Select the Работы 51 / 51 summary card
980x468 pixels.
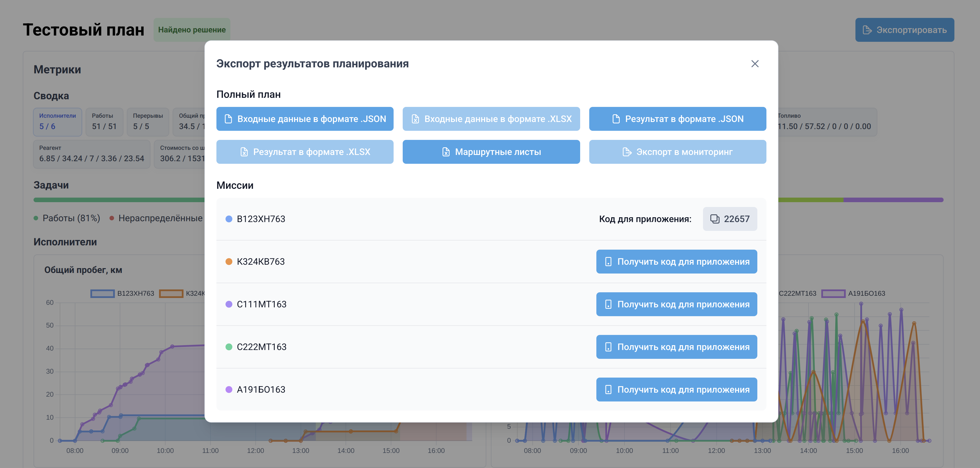point(104,122)
